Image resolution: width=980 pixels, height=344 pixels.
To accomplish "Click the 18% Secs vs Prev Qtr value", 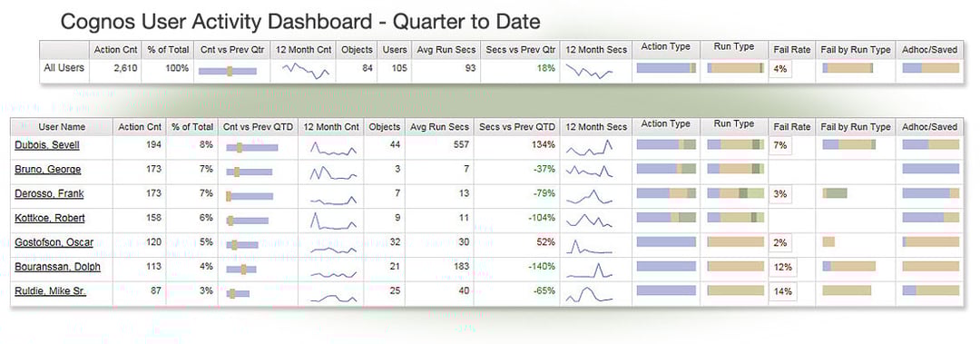I will [x=546, y=68].
